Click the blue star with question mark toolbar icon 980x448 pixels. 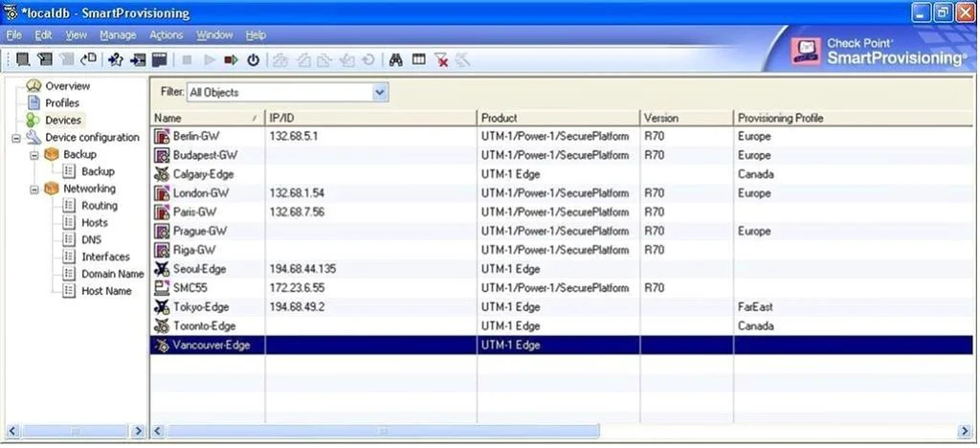click(116, 60)
